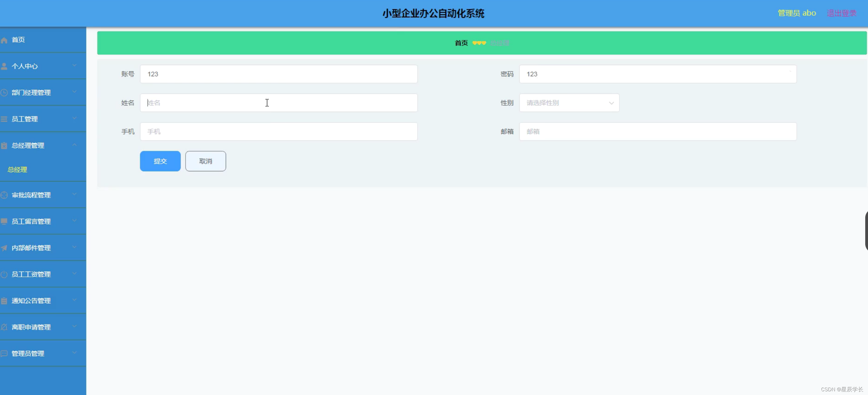Open the 首页 breadcrumb link
This screenshot has height=395, width=868.
pyautogui.click(x=461, y=43)
